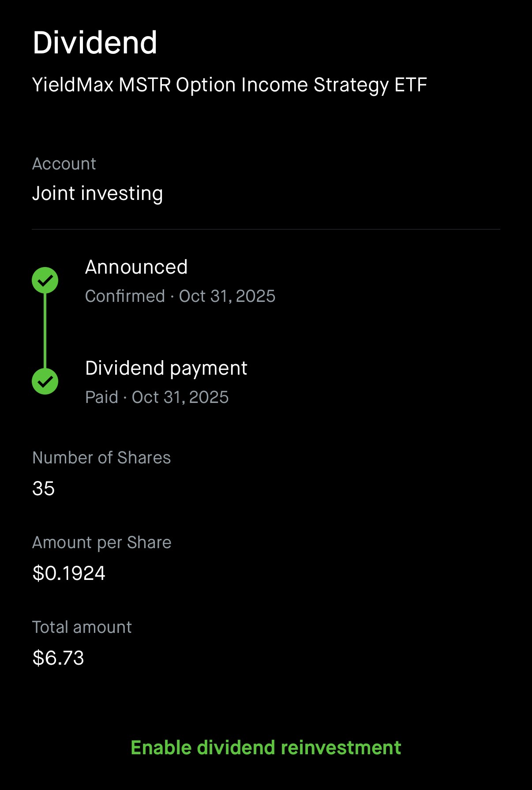
Task: Click the green Dividend payment checkmark icon
Action: coord(45,381)
